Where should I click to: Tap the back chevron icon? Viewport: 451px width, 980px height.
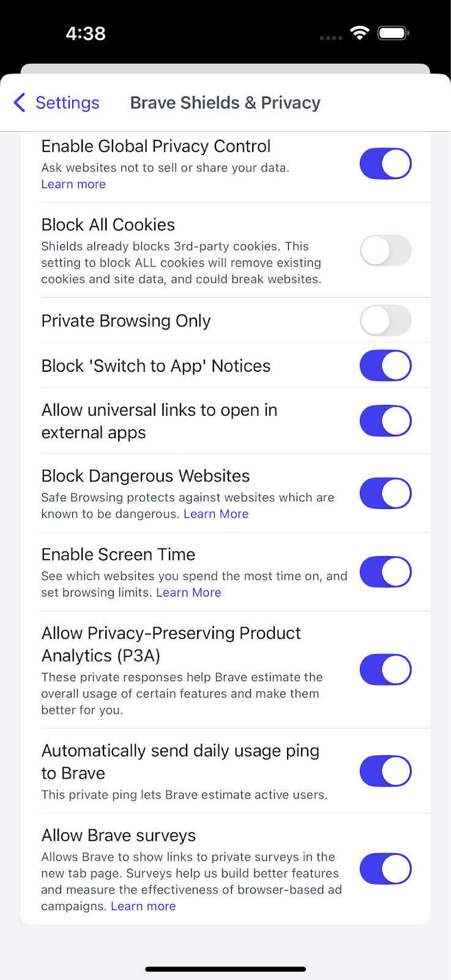pos(20,102)
